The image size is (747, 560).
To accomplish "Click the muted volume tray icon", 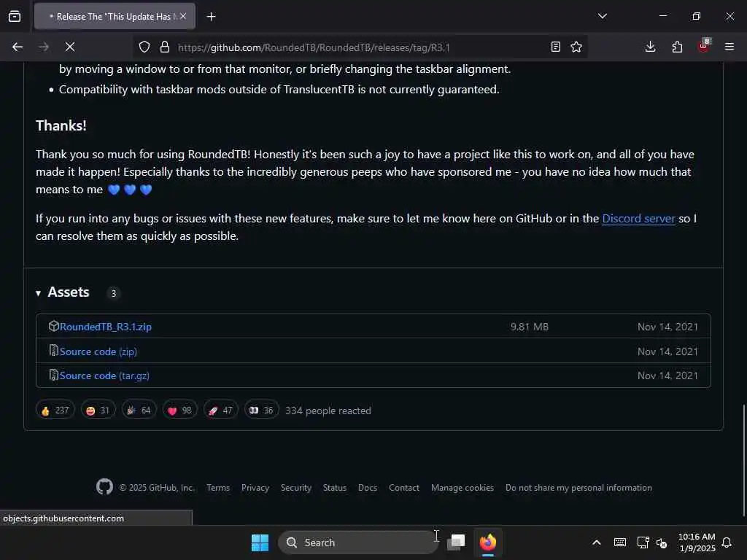I will [x=662, y=542].
